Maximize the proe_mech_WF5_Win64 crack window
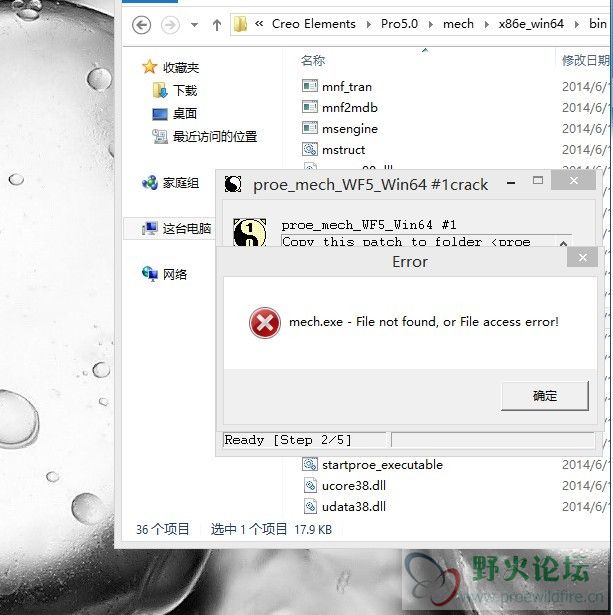 point(538,180)
